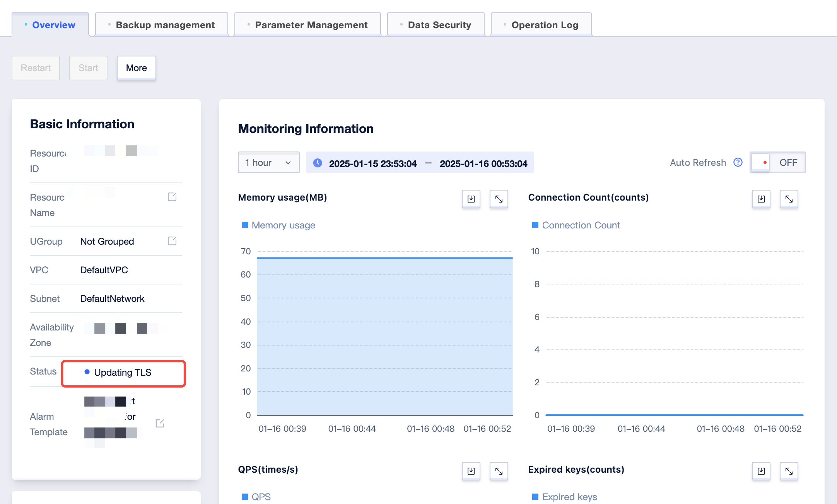Toggle the Connection Count legend series

pos(576,225)
